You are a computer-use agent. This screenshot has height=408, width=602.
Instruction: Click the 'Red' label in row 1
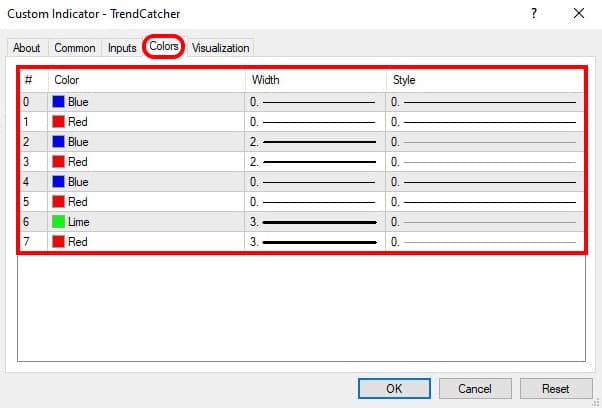tap(78, 122)
